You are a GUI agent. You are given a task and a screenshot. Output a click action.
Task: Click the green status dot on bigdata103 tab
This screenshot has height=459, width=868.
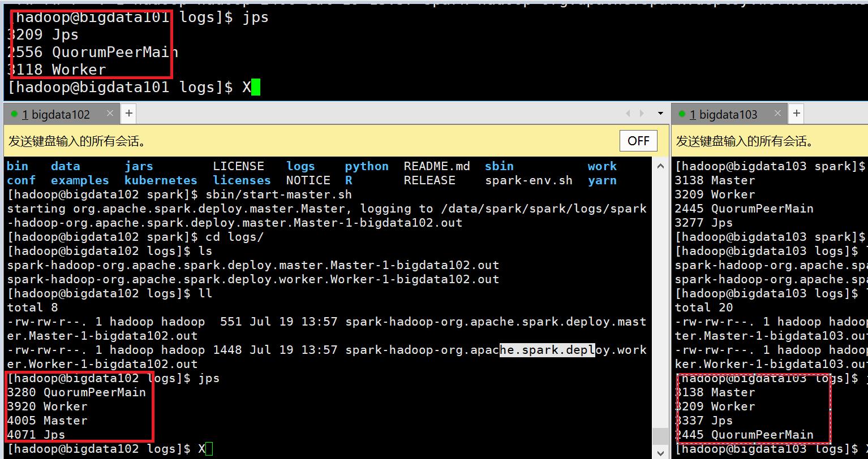(x=682, y=114)
